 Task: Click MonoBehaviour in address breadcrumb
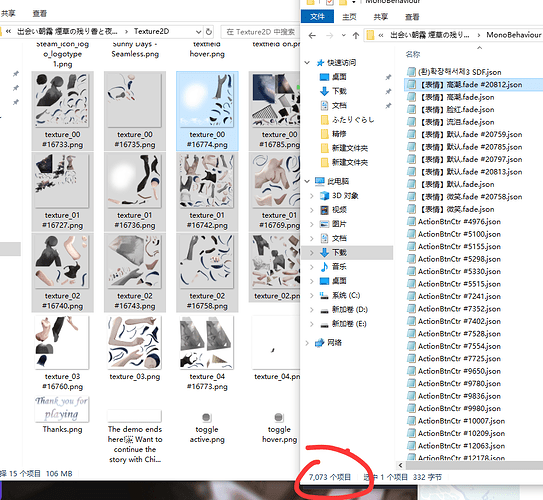coord(514,35)
